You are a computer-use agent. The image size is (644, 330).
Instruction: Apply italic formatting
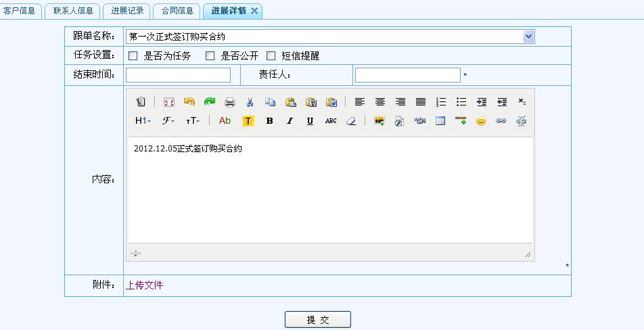[290, 120]
